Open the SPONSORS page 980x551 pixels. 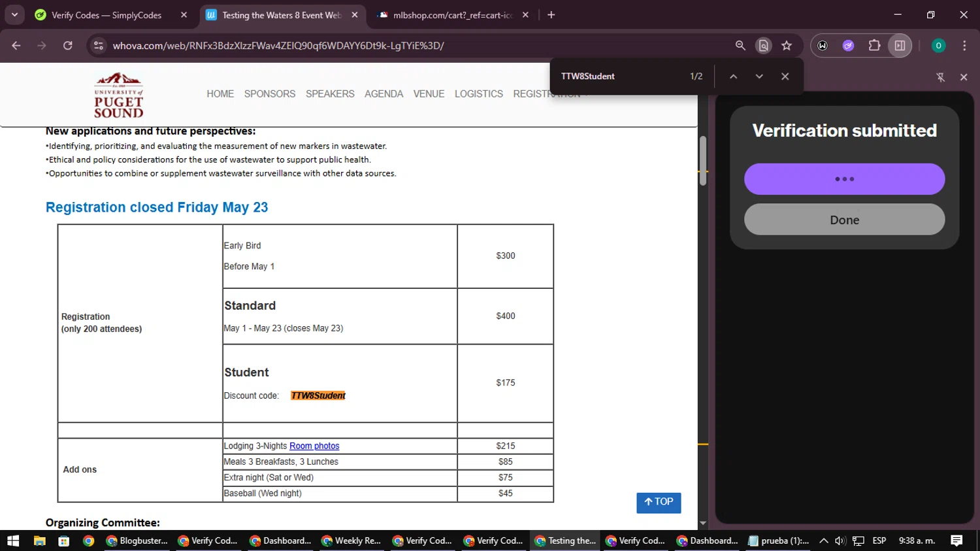tap(270, 94)
